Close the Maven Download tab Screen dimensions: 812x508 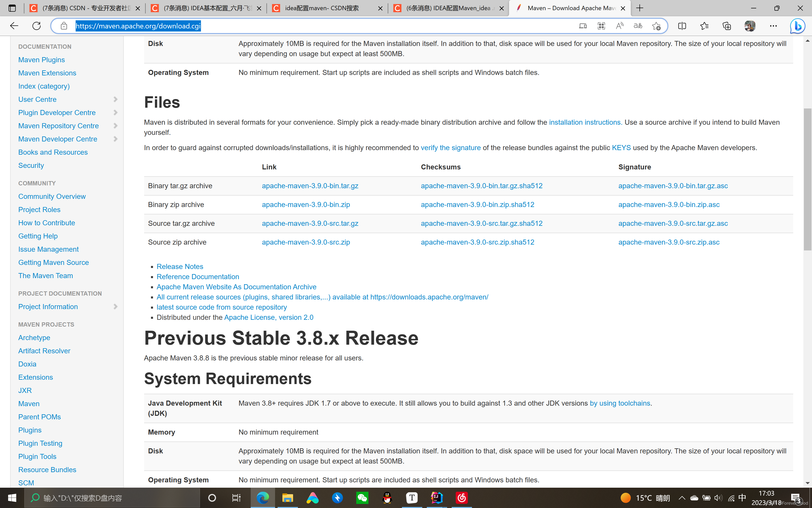(x=623, y=8)
